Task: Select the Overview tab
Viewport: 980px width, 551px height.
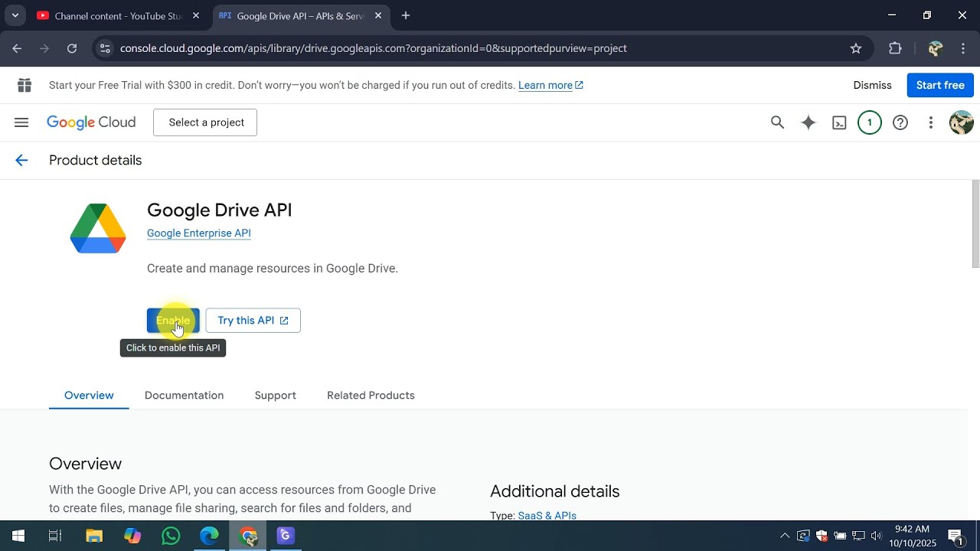Action: [89, 396]
